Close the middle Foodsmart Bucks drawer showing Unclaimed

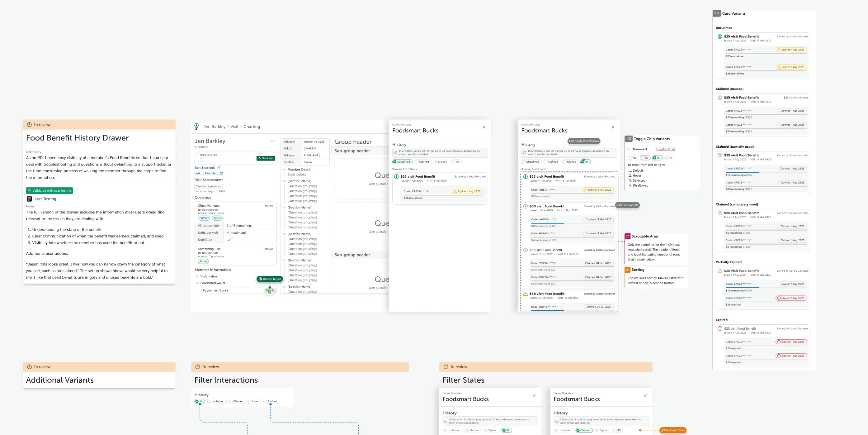tap(484, 127)
